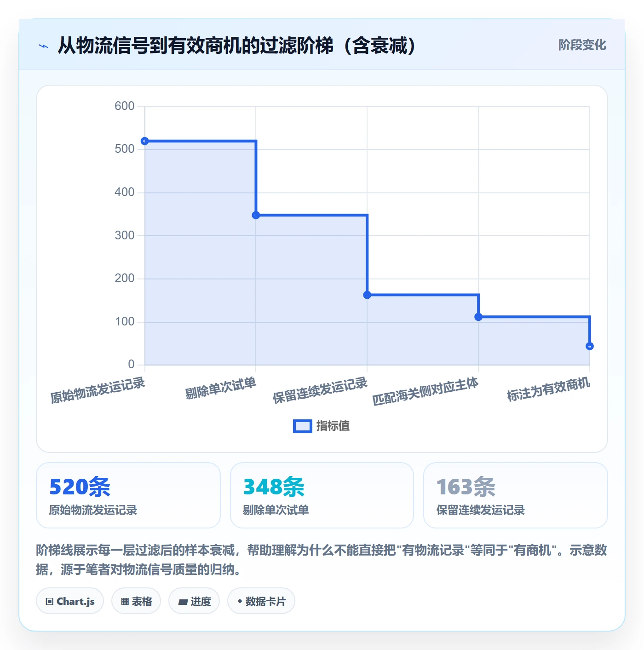The height and width of the screenshot is (650, 644).
Task: Click the description paragraph starting with 阶梯线展示
Action: 322,560
